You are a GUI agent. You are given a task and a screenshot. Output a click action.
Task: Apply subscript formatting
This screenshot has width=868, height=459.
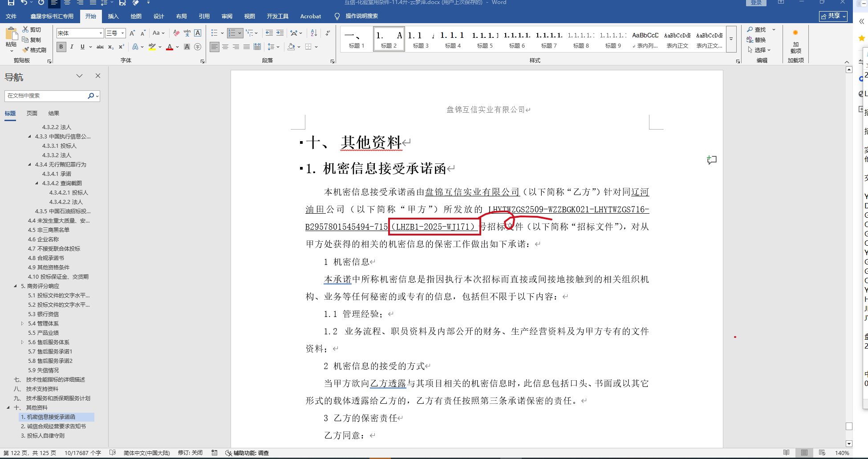coord(111,47)
